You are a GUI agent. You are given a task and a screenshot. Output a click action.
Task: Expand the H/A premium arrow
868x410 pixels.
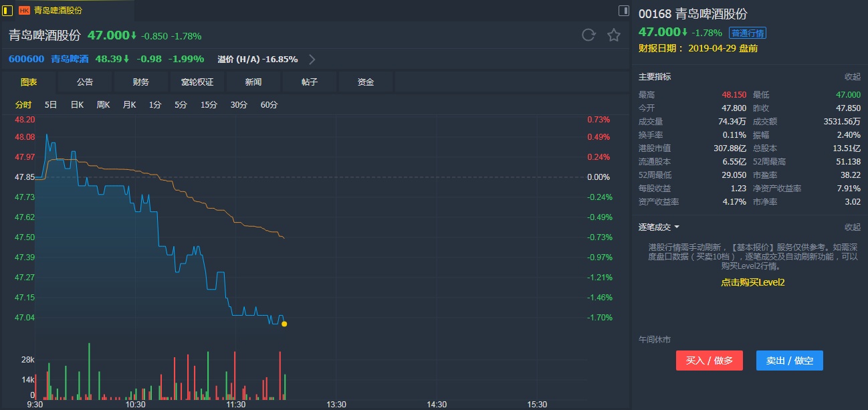point(312,59)
